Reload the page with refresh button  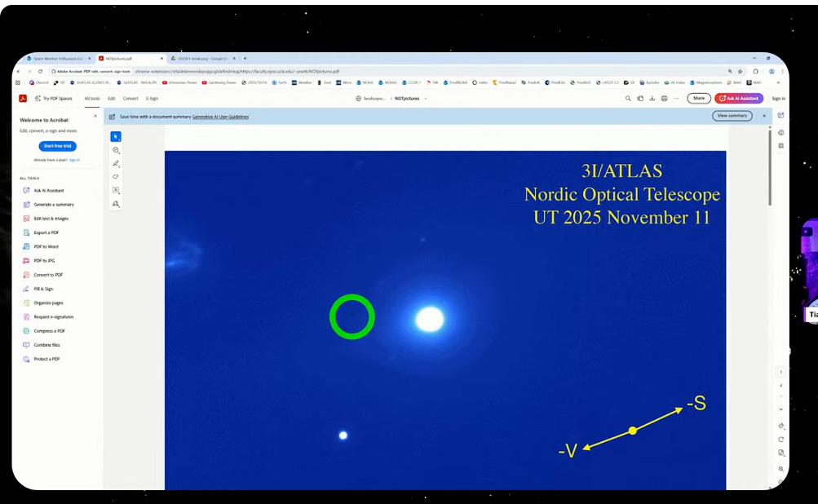tap(40, 72)
